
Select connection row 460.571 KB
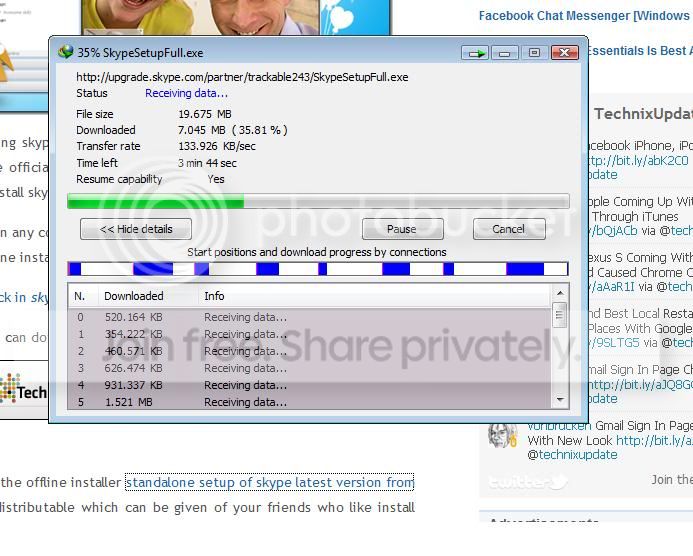(309, 351)
